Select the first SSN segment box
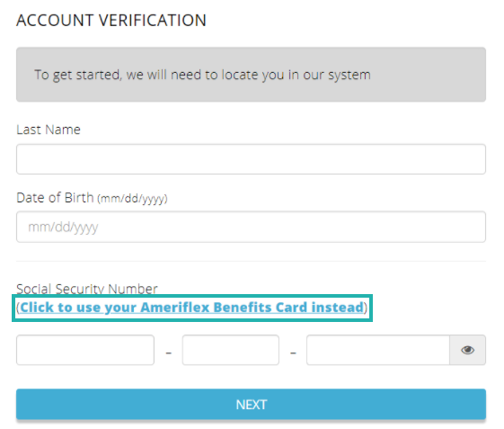Viewport: 504px width, 429px height. tap(85, 350)
